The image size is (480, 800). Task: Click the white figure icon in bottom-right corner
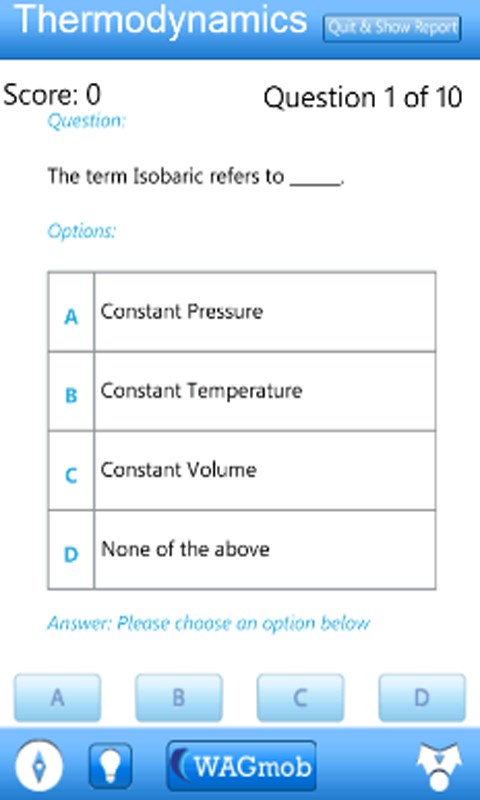click(x=439, y=767)
